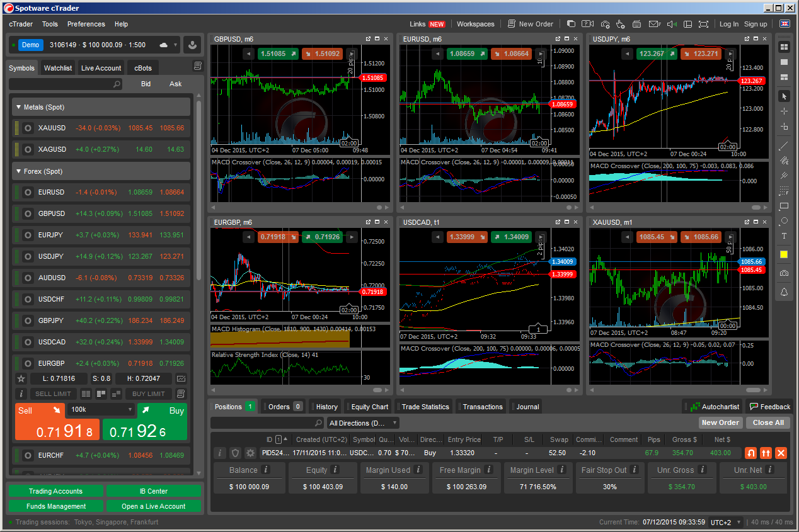Click the Sign up link
This screenshot has height=532, width=799.
(756, 24)
